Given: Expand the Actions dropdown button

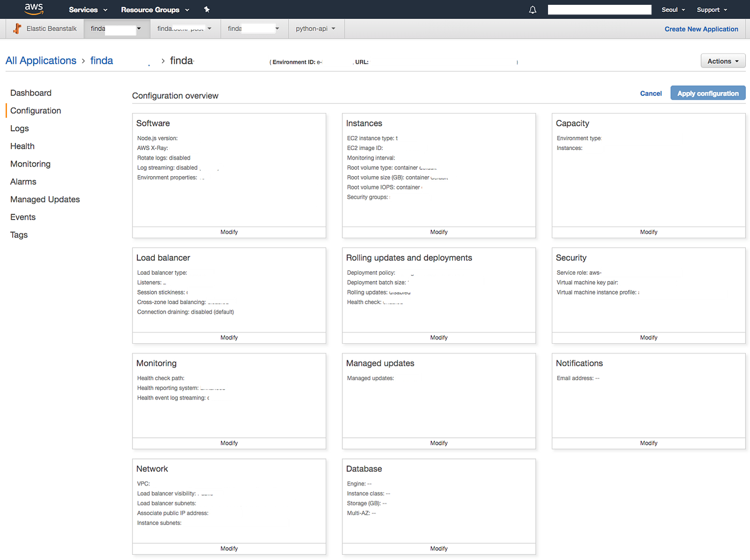Looking at the screenshot, I should (723, 61).
